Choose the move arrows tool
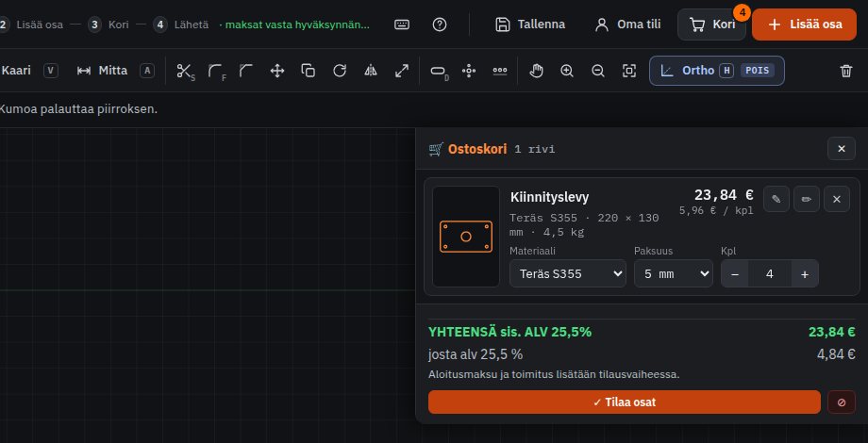The image size is (868, 443). pos(277,71)
